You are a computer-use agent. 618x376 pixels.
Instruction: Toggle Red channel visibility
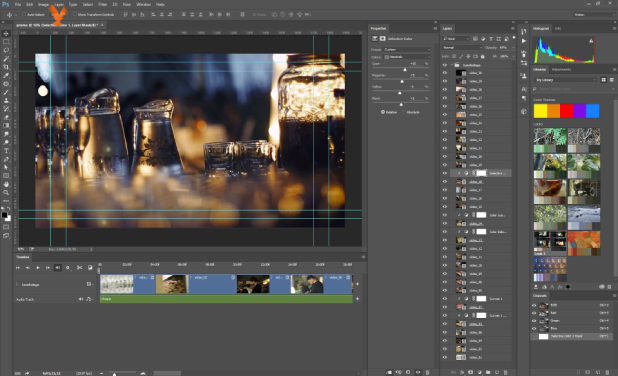(534, 313)
